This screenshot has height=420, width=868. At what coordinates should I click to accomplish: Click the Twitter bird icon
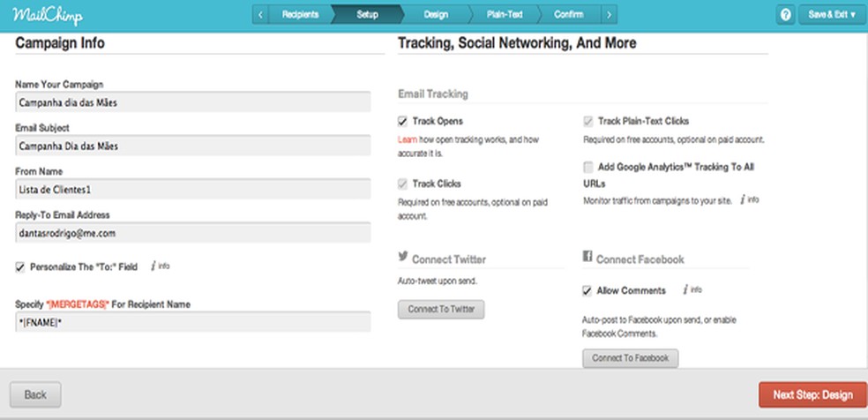[x=403, y=258]
